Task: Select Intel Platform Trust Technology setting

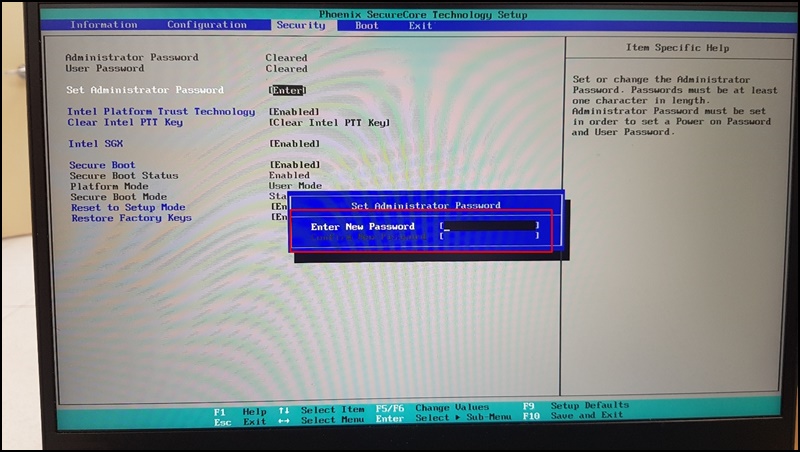Action: (161, 111)
